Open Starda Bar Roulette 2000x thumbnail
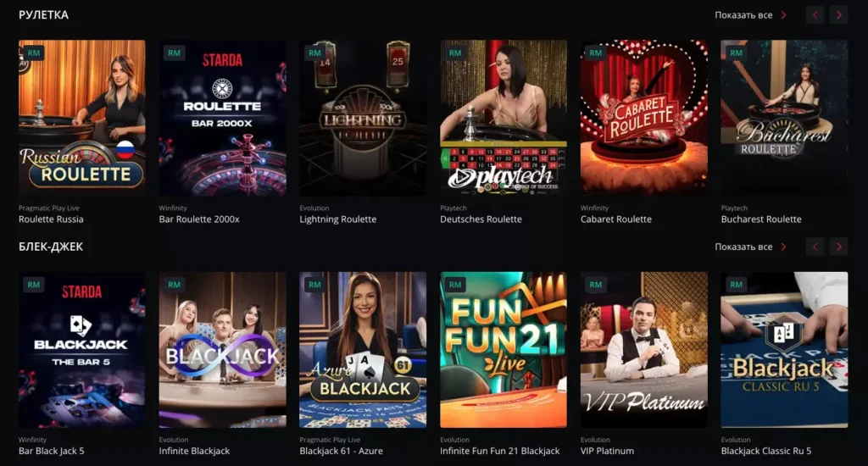Image resolution: width=868 pixels, height=466 pixels. [223, 117]
